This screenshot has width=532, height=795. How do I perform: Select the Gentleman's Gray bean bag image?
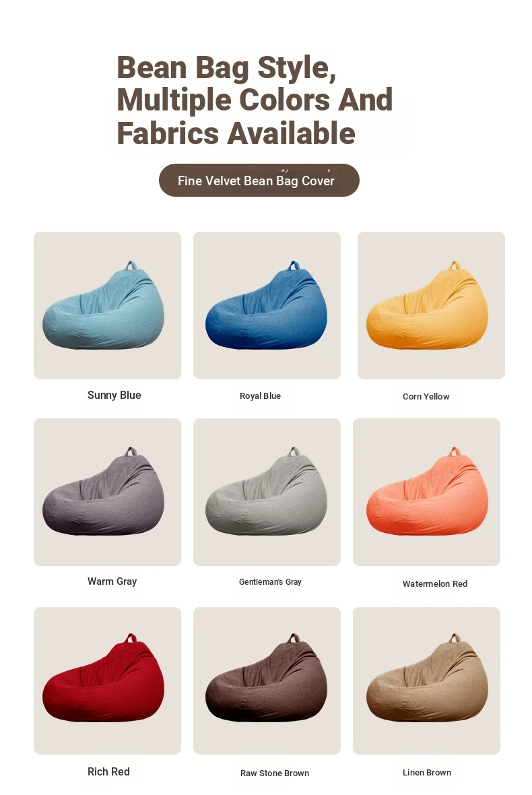point(267,492)
